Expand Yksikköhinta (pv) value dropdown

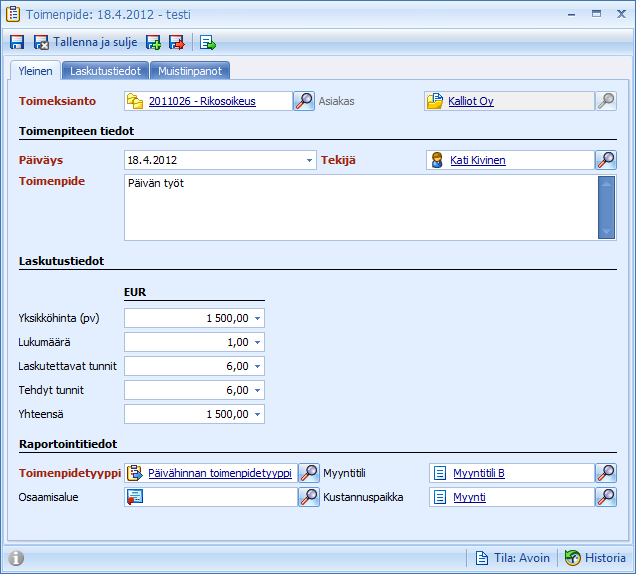(257, 318)
